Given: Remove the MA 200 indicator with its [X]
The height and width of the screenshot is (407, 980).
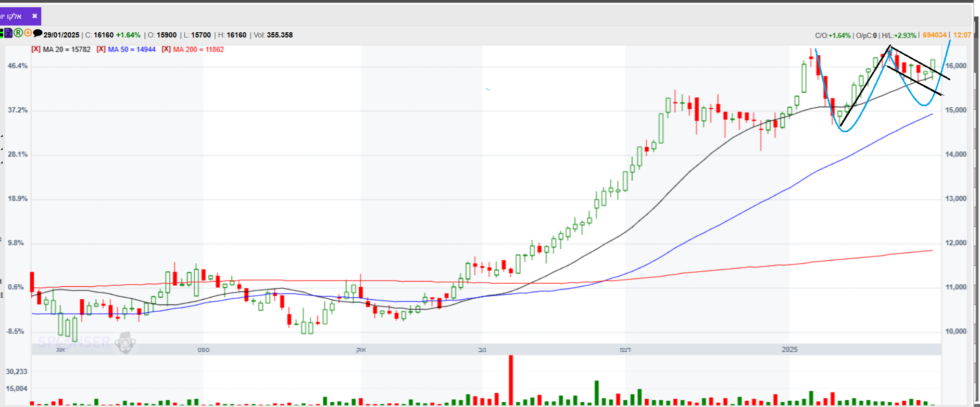Looking at the screenshot, I should click(166, 49).
